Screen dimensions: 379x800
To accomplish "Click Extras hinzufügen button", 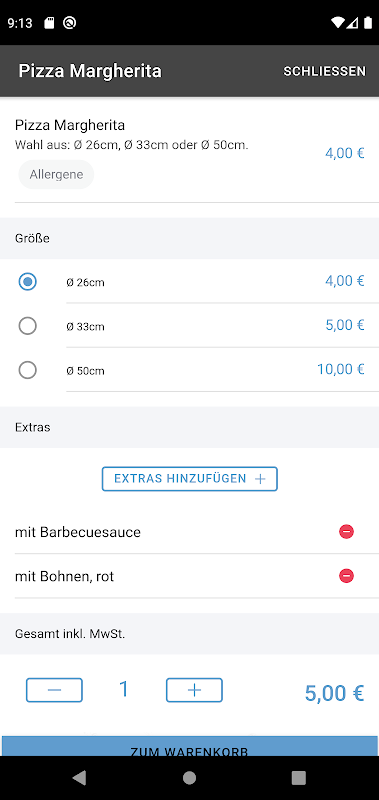I will point(190,479).
